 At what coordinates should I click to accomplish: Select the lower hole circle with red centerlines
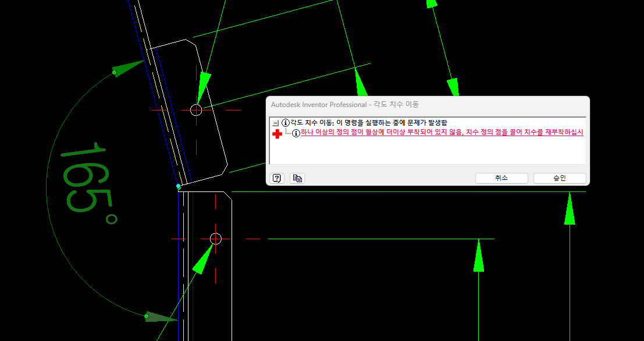point(215,239)
